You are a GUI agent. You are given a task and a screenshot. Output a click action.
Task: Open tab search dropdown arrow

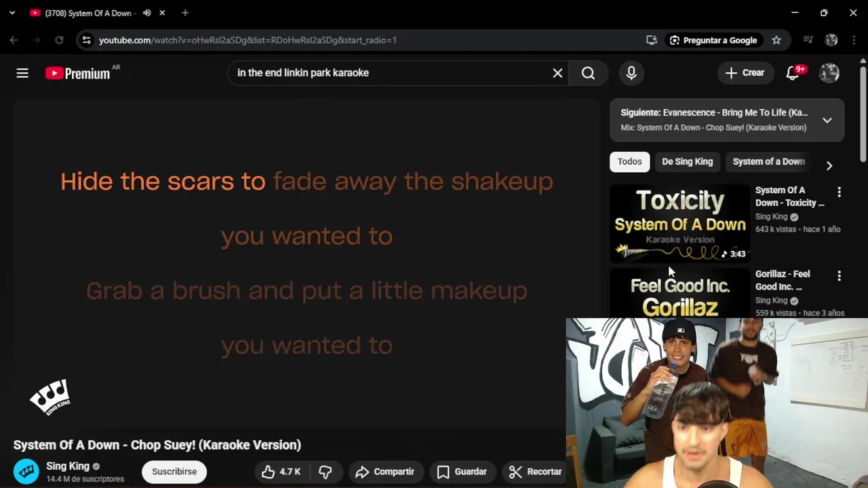point(12,13)
